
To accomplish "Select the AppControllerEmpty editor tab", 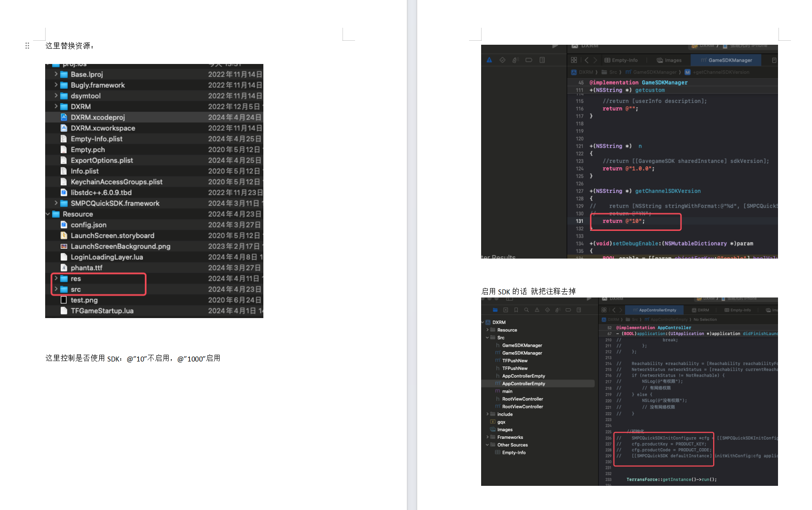I will click(654, 310).
